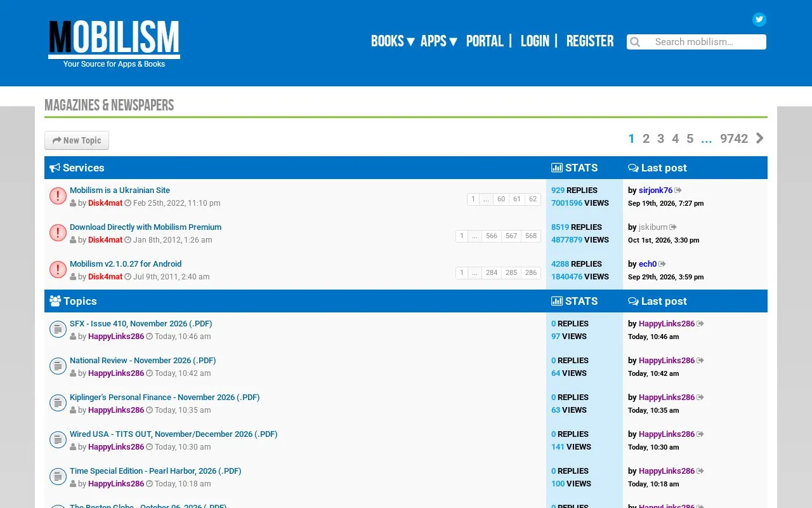Expand the APPS dropdown menu
Image resolution: width=812 pixels, height=508 pixels.
439,41
